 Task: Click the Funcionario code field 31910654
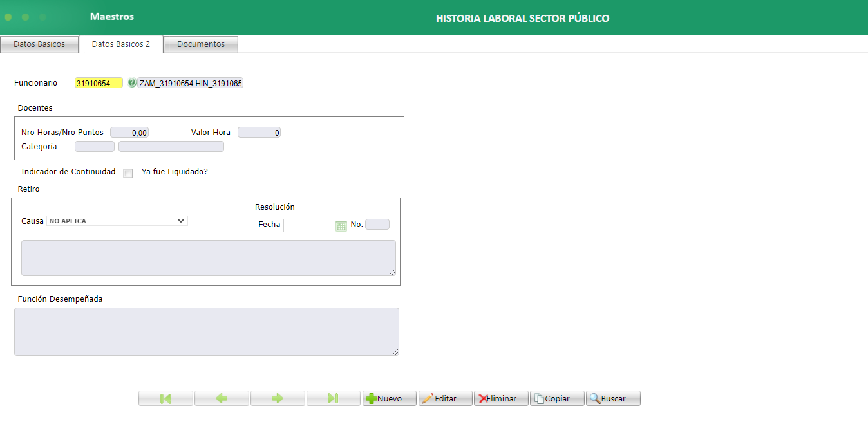point(99,83)
